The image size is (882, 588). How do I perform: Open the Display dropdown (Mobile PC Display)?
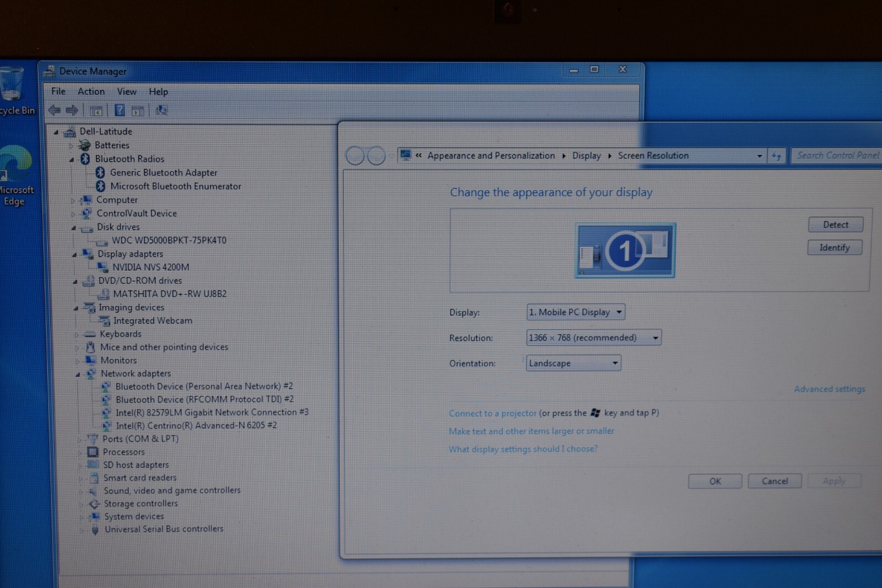tap(576, 312)
